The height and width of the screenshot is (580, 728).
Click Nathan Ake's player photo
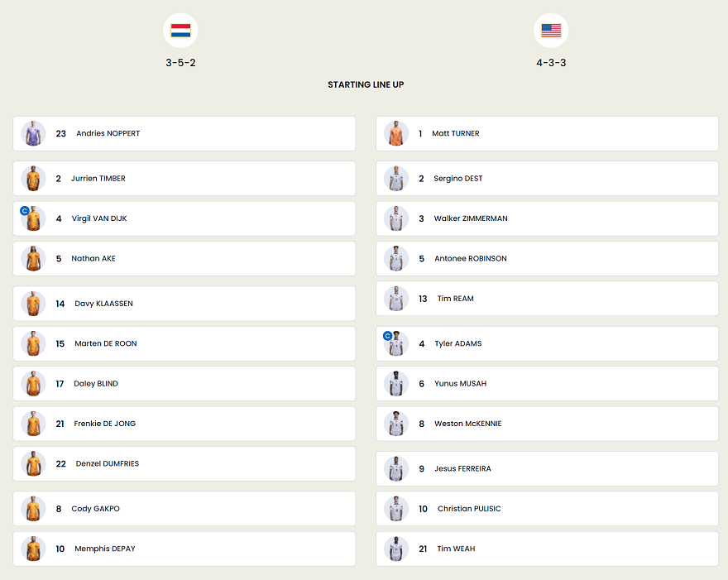point(33,258)
